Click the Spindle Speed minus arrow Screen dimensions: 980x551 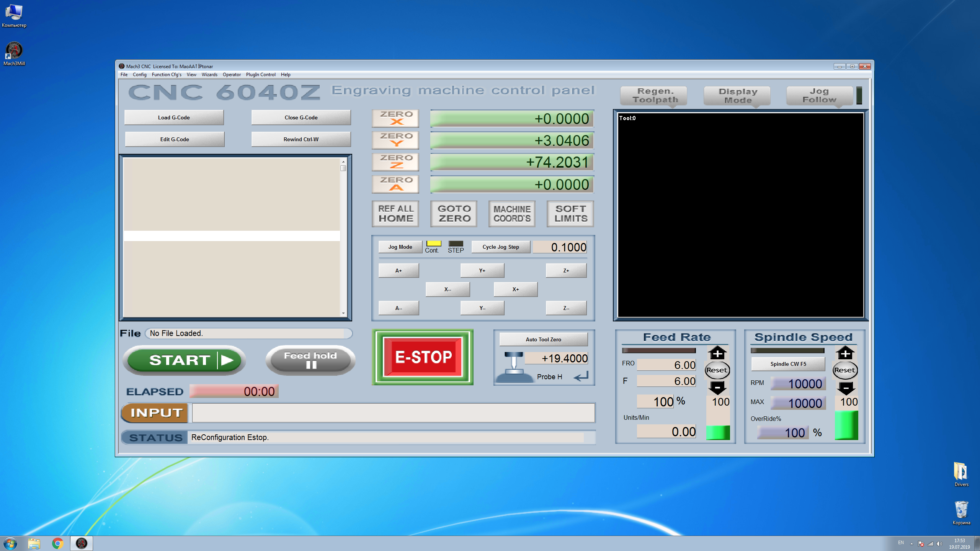tap(846, 388)
